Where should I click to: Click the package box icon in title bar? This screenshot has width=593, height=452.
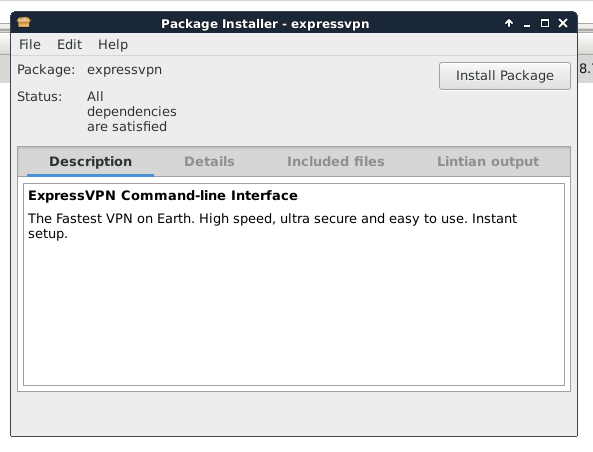point(24,23)
